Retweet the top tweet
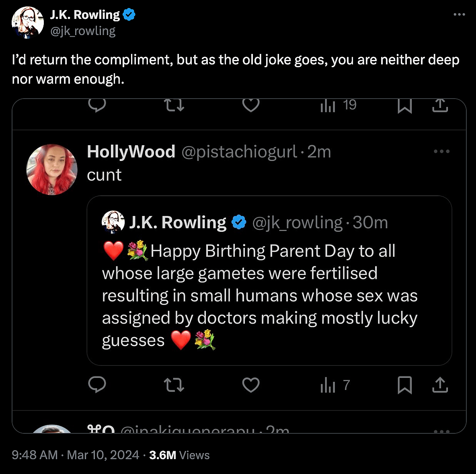476x474 pixels. (174, 105)
